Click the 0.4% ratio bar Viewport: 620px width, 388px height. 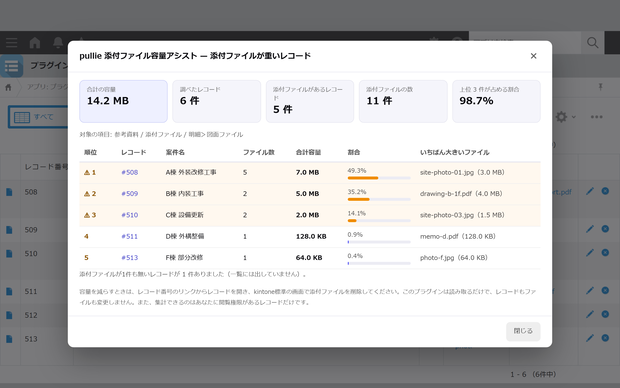click(x=379, y=263)
